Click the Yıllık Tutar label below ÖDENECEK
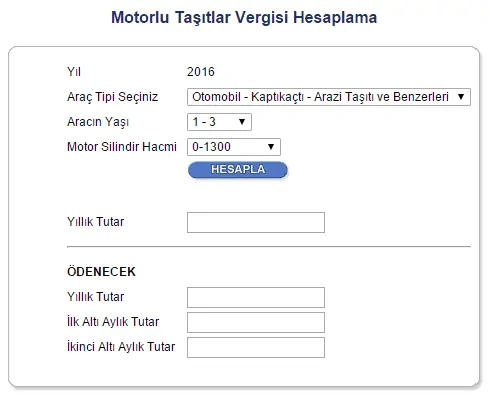Viewport: 489px width, 395px height. click(95, 297)
